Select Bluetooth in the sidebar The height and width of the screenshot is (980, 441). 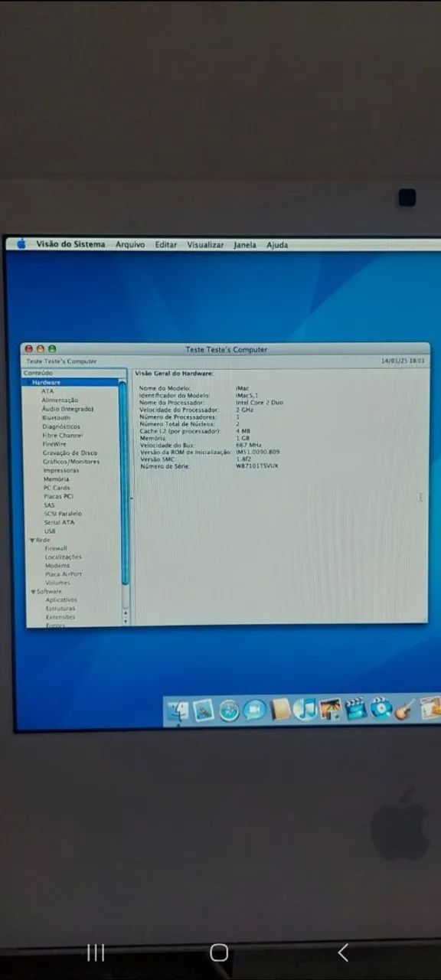coord(56,418)
